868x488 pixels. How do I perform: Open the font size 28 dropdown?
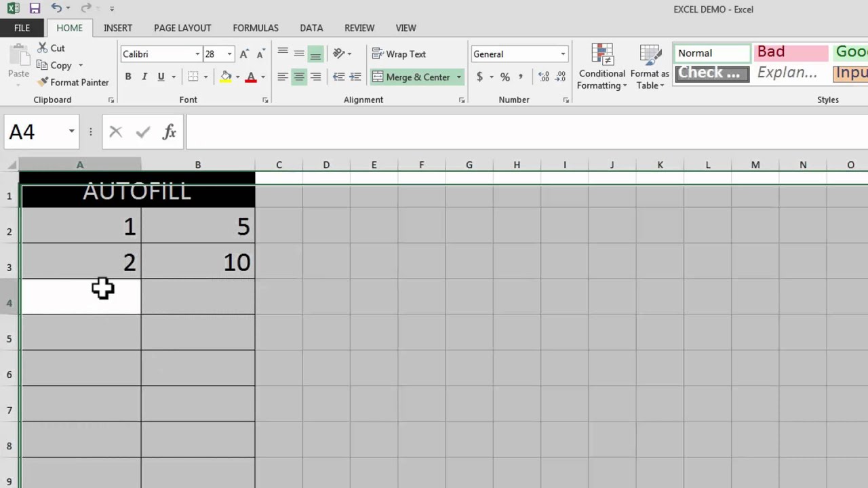coord(229,54)
